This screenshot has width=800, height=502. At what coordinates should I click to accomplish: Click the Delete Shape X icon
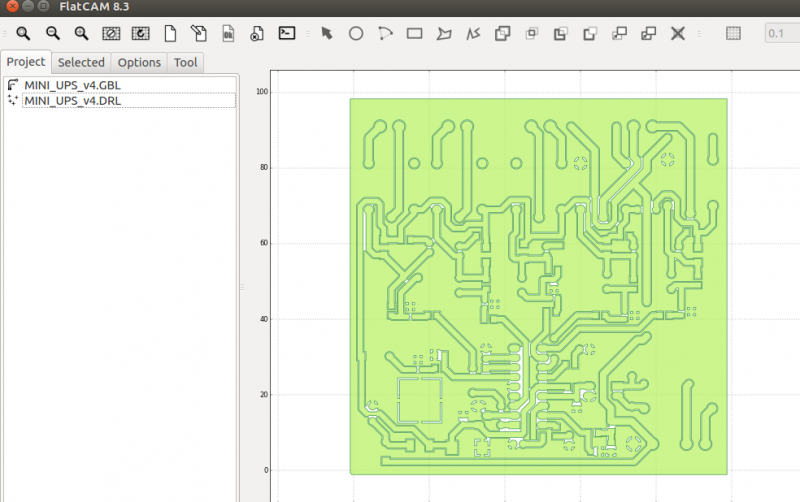678,33
